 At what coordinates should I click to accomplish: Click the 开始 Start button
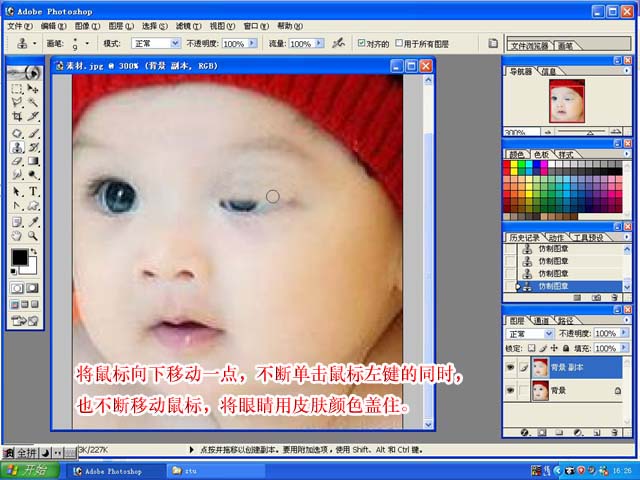[31, 471]
